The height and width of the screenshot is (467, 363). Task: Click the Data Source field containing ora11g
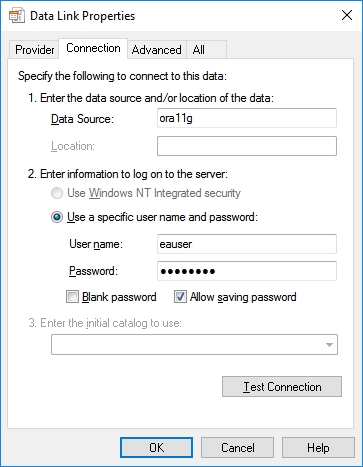coord(247,118)
